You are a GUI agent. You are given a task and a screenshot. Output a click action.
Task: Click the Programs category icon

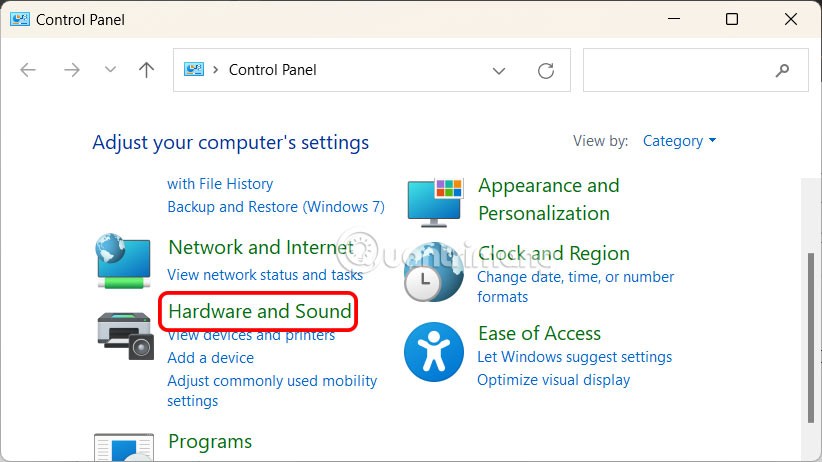[x=124, y=447]
